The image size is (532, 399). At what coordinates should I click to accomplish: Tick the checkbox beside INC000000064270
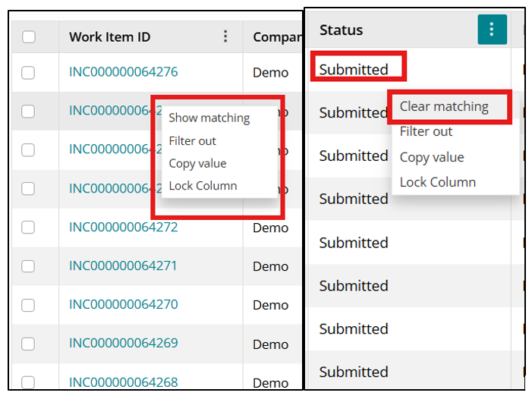tap(28, 305)
